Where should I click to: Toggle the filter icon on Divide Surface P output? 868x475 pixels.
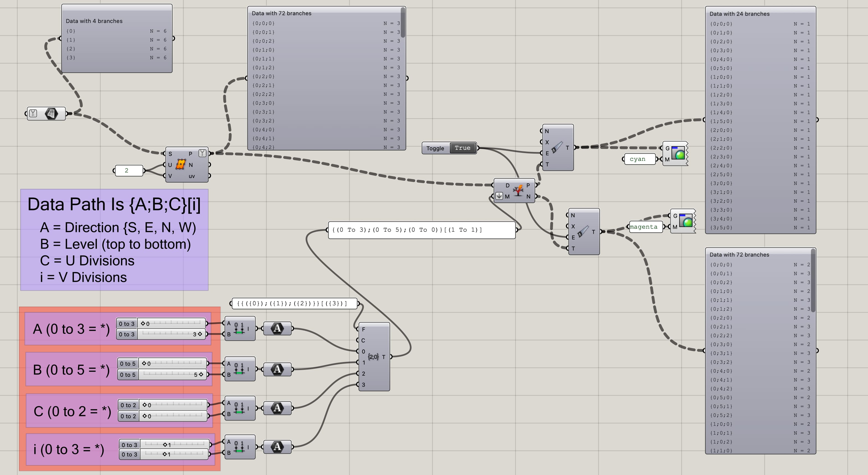202,153
